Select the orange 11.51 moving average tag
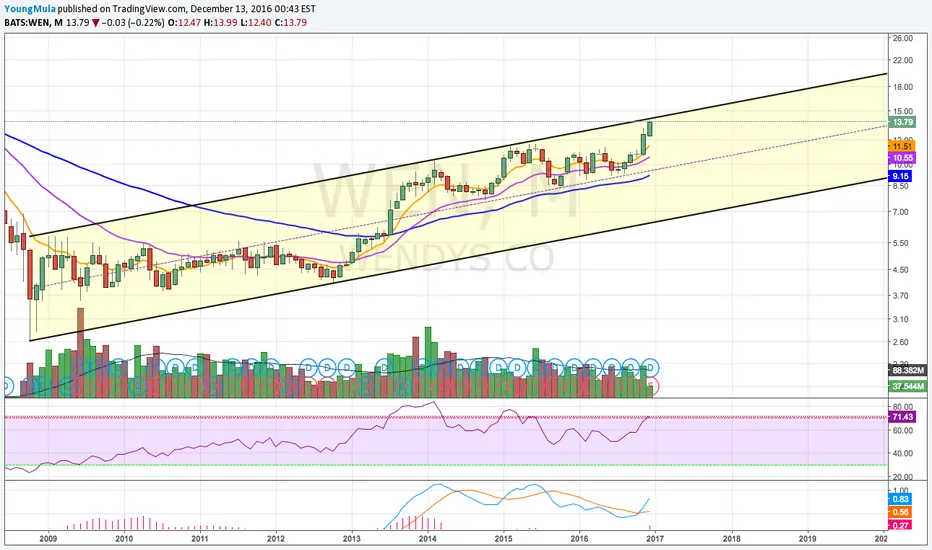 [902, 146]
